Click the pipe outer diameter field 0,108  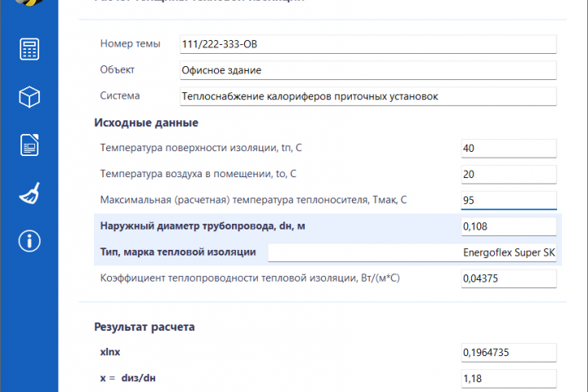pos(509,226)
